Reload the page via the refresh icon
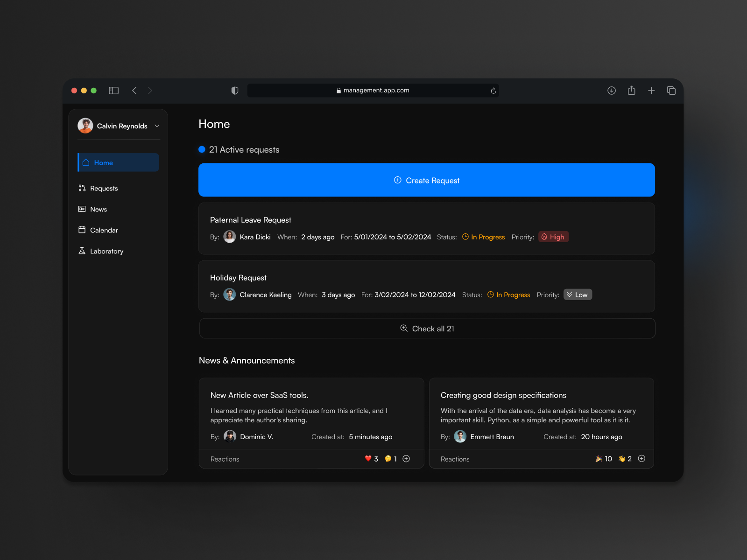The height and width of the screenshot is (560, 747). click(493, 90)
